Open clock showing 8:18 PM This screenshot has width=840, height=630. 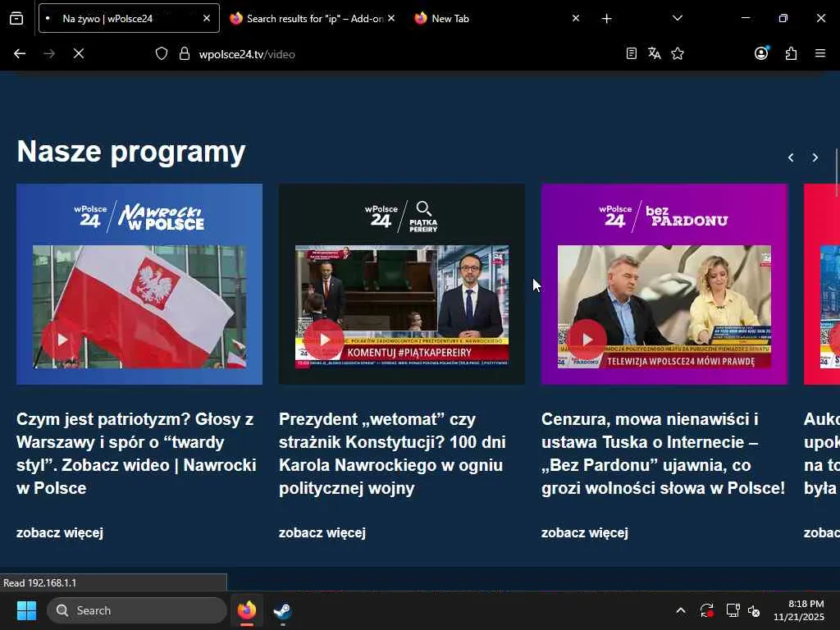pyautogui.click(x=799, y=610)
